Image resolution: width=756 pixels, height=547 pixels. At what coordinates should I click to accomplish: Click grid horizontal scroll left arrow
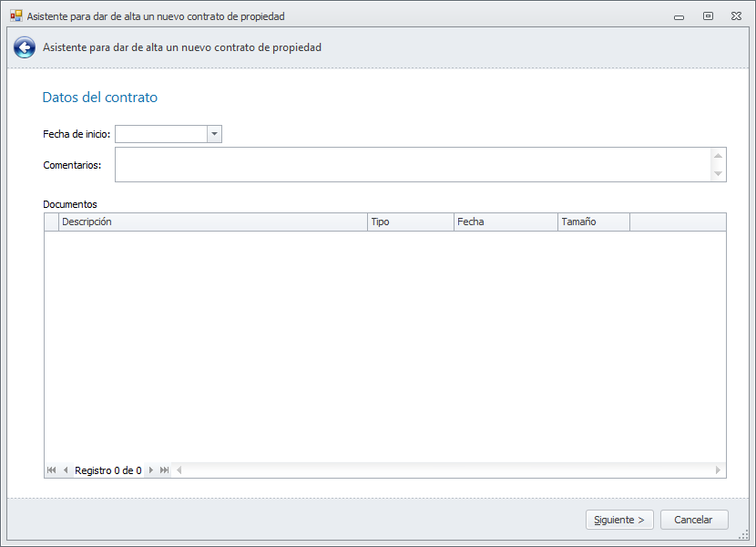coord(179,470)
